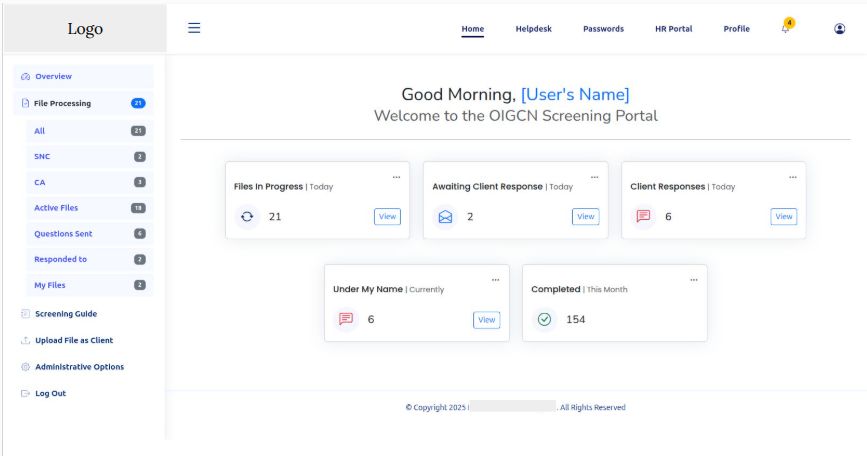Go to the Helpdesk nav tab
The image size is (867, 456).
[533, 29]
